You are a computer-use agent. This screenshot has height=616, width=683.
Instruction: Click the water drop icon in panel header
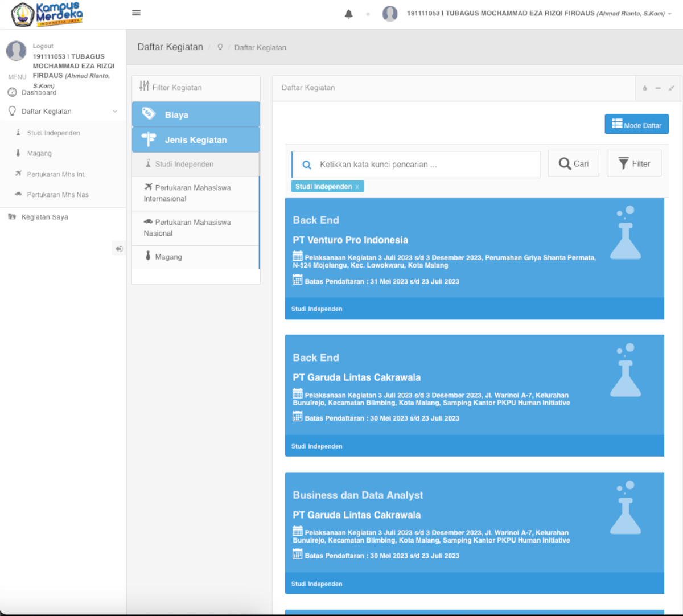(x=645, y=88)
